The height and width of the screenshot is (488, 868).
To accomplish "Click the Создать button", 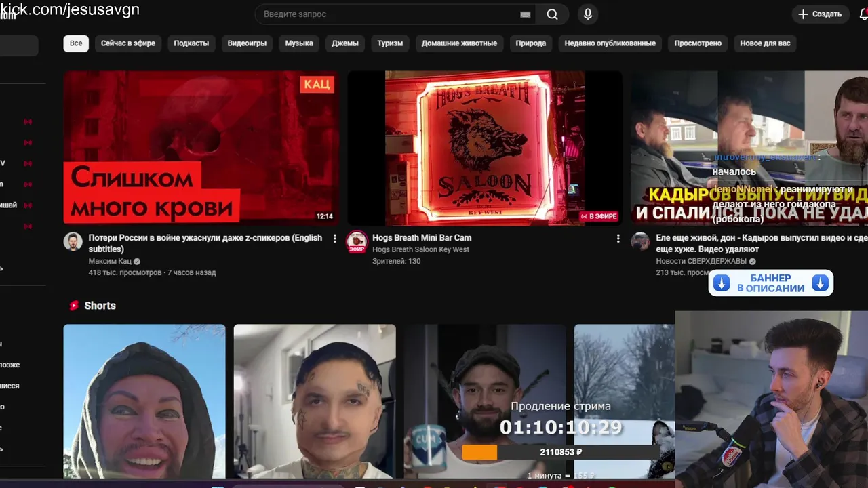I will [x=821, y=14].
